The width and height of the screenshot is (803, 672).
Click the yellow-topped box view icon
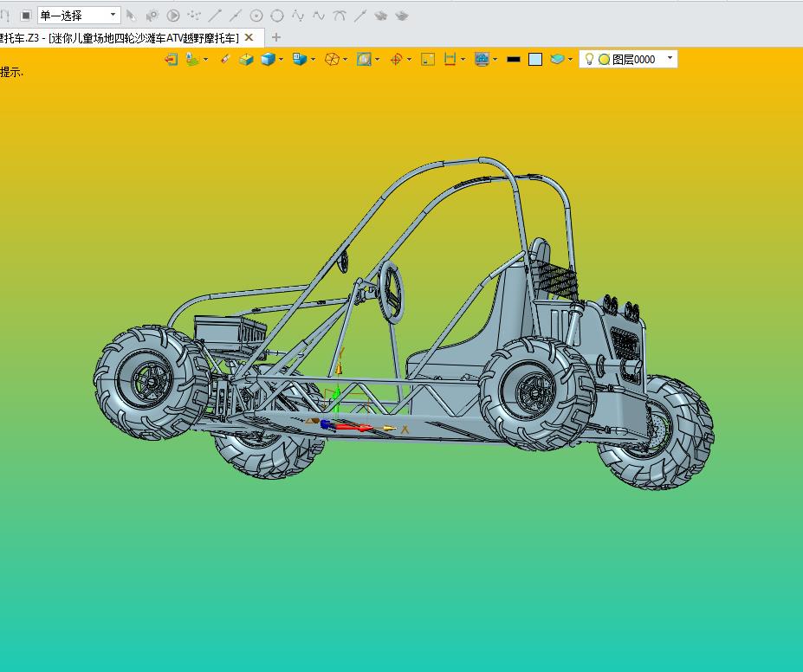coord(246,60)
